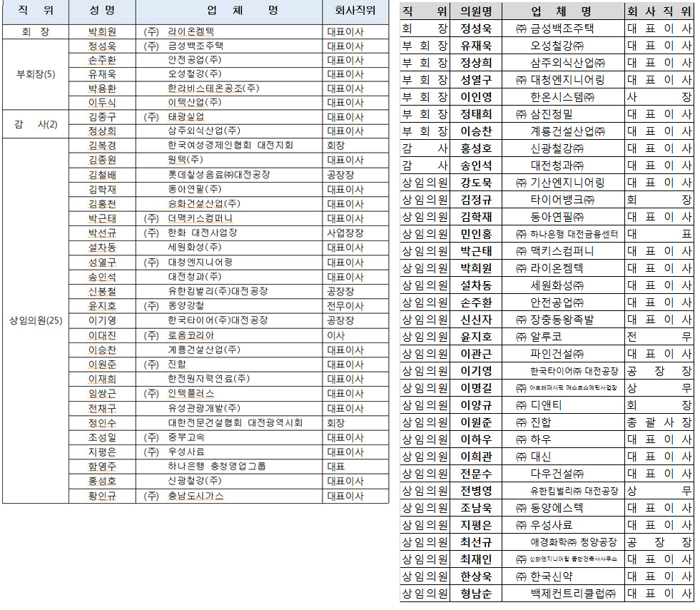Image resolution: width=700 pixels, height=610 pixels.
Task: Click '이사' title in 이대진's row
Action: click(335, 335)
